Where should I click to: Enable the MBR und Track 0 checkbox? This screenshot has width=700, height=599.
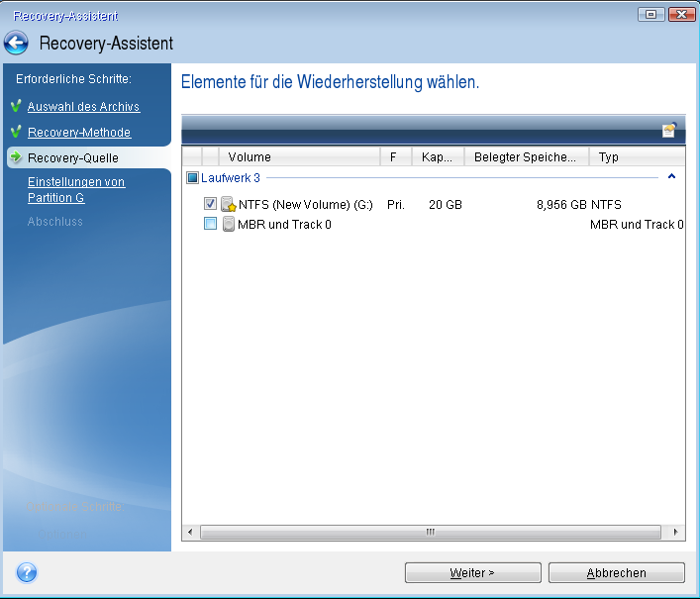pyautogui.click(x=210, y=225)
